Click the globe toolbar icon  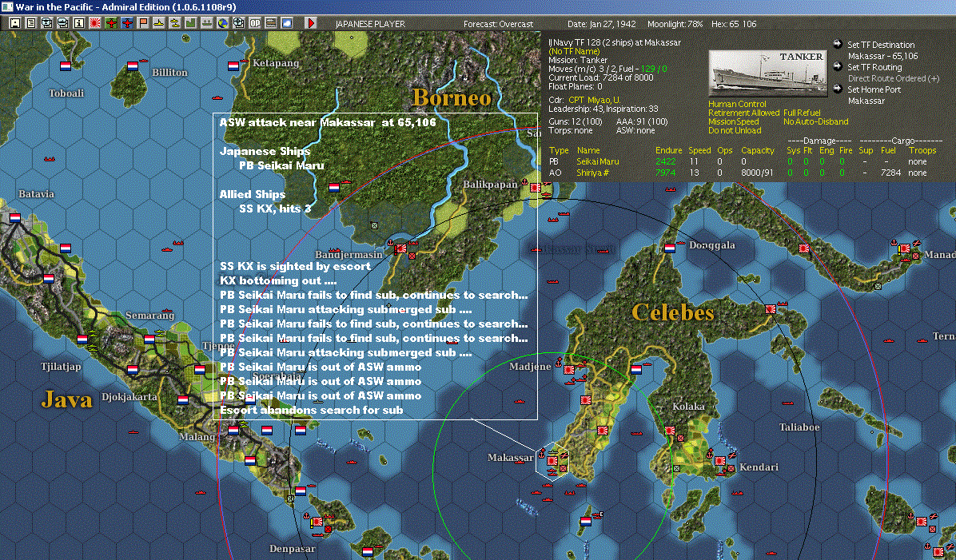pyautogui.click(x=222, y=23)
